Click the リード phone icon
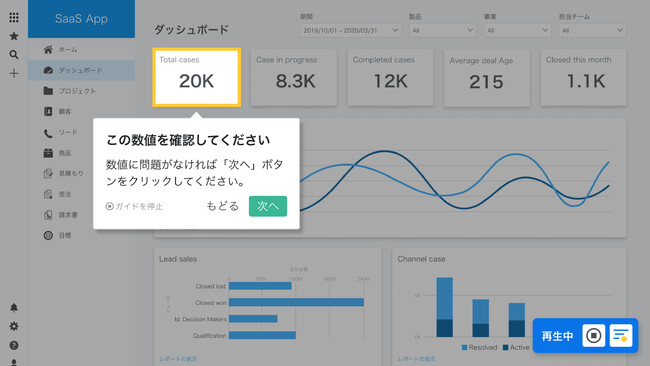 pyautogui.click(x=48, y=133)
